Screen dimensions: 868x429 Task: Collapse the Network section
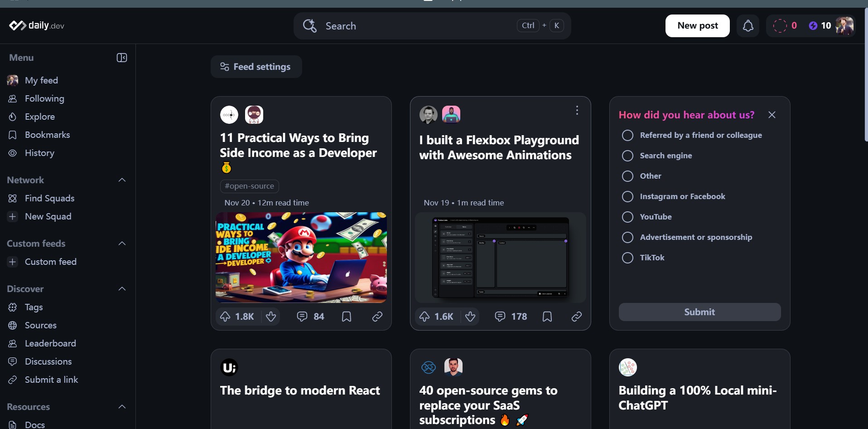(x=122, y=180)
